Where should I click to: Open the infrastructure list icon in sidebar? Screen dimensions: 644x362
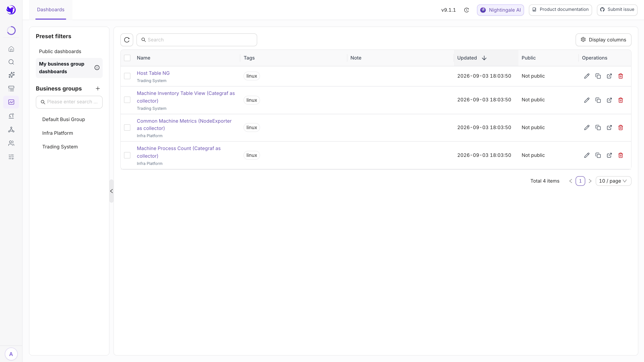click(11, 88)
